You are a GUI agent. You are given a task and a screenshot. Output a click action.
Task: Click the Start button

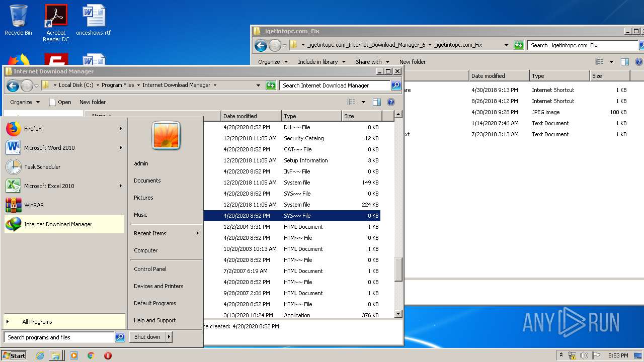[14, 355]
